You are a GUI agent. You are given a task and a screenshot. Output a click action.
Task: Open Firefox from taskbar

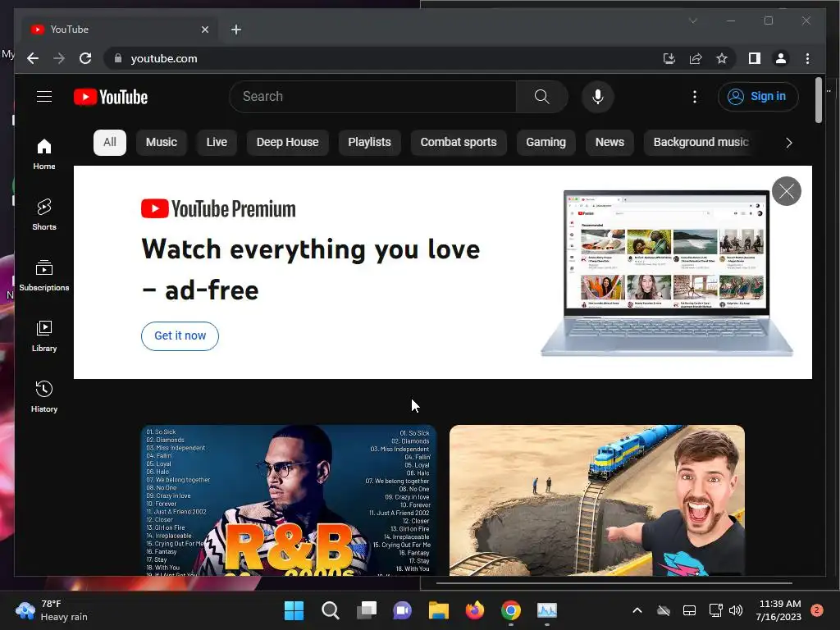click(x=475, y=610)
